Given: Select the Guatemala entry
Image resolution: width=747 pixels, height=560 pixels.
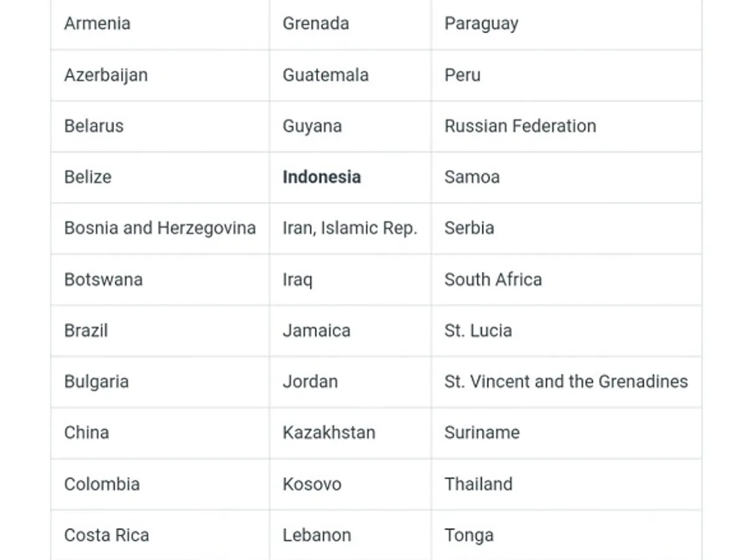Looking at the screenshot, I should pyautogui.click(x=325, y=75).
